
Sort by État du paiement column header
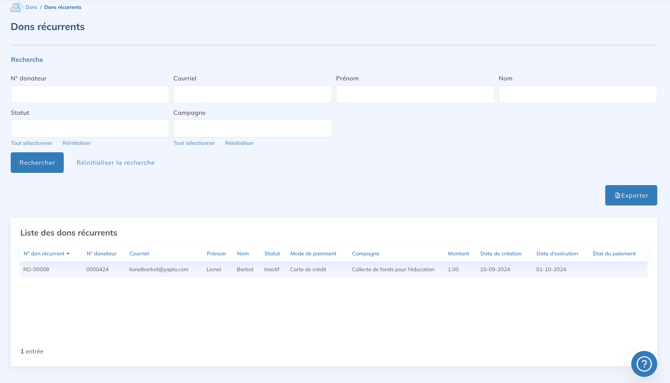614,253
